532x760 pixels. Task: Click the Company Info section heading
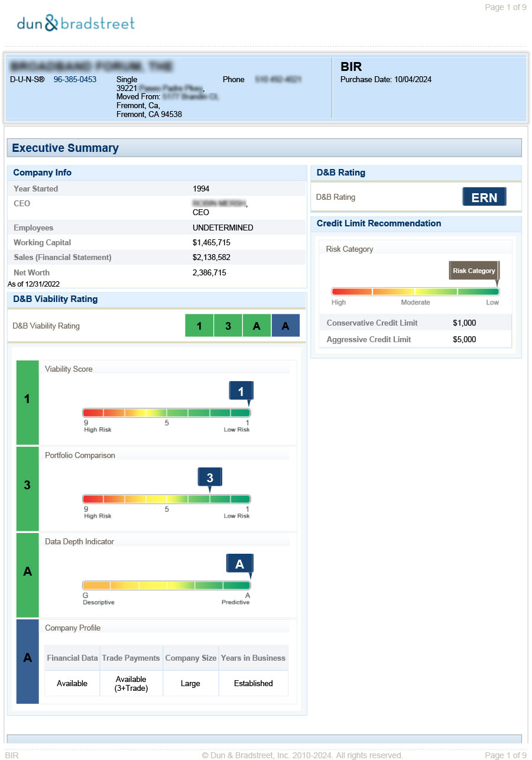coord(43,173)
